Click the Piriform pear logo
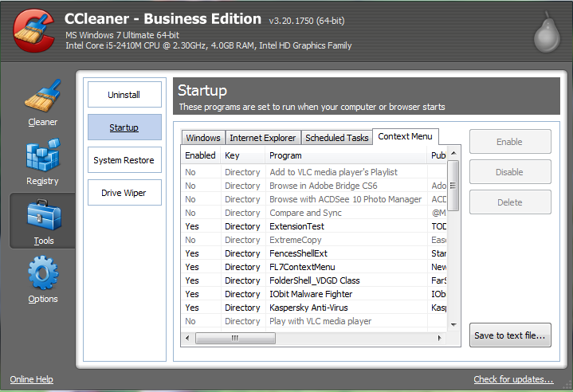 (x=547, y=33)
